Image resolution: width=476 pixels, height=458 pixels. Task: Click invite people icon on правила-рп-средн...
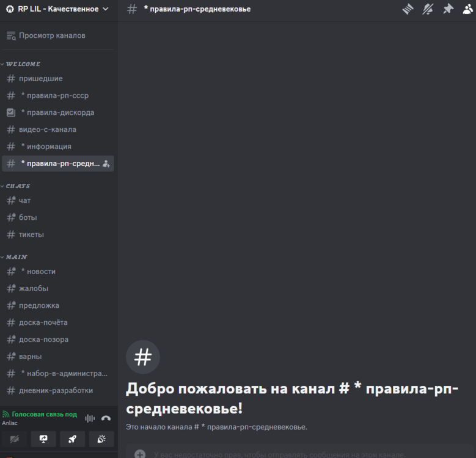106,164
